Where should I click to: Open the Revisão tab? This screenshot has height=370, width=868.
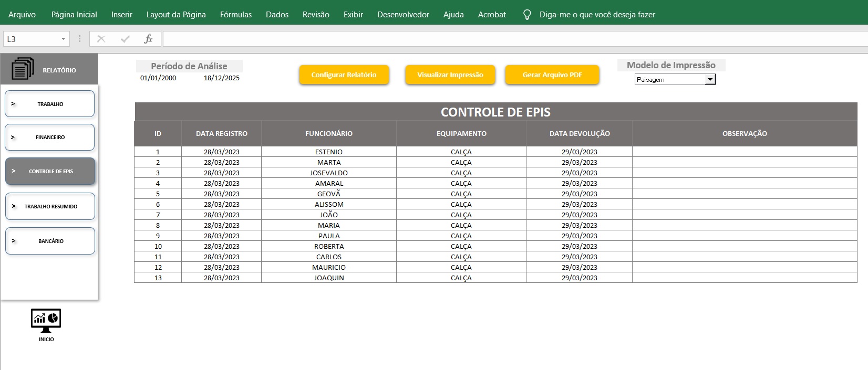pyautogui.click(x=316, y=15)
